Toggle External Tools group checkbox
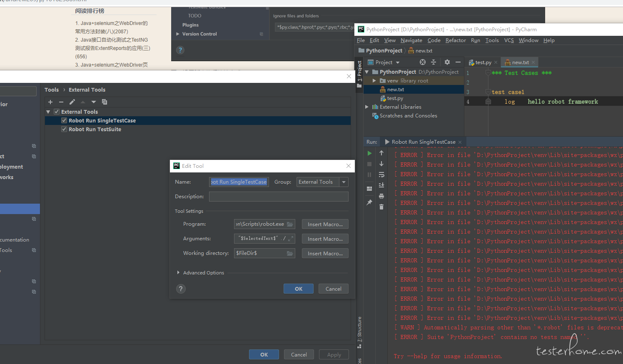This screenshot has height=364, width=623. pyautogui.click(x=57, y=112)
